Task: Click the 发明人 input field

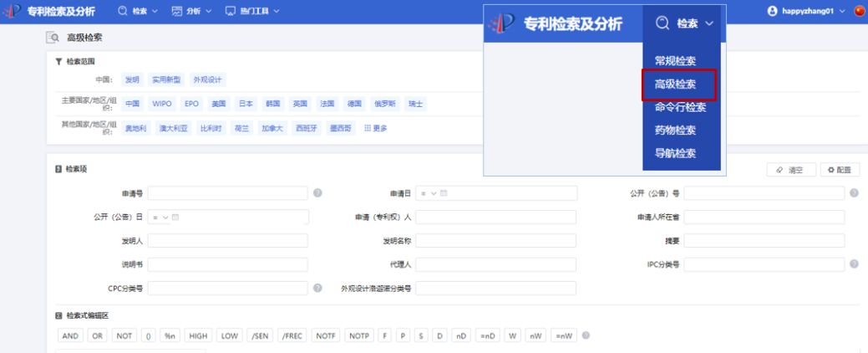Action: tap(227, 241)
